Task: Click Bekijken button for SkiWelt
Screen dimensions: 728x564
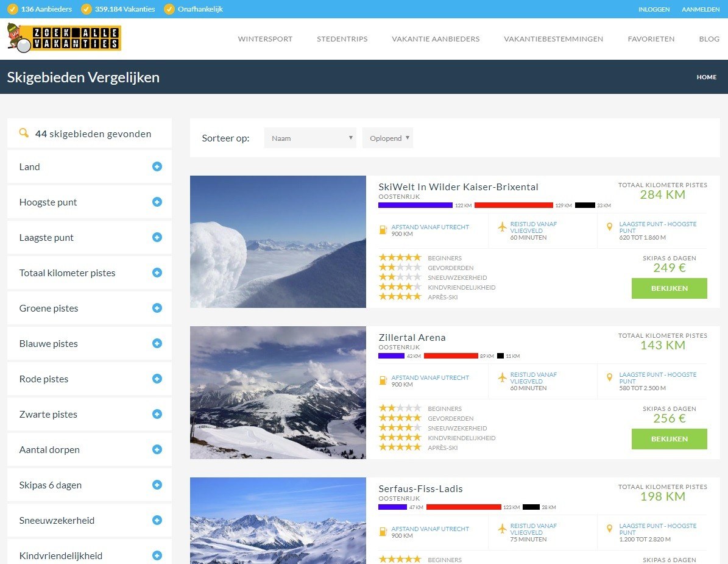Action: [669, 288]
